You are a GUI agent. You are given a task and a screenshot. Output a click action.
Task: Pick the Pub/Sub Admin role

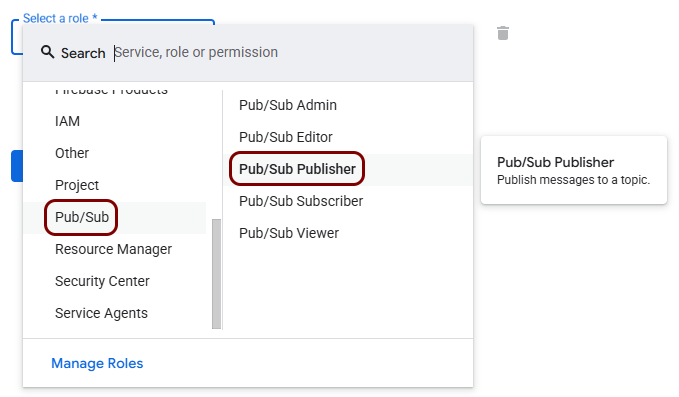(288, 105)
